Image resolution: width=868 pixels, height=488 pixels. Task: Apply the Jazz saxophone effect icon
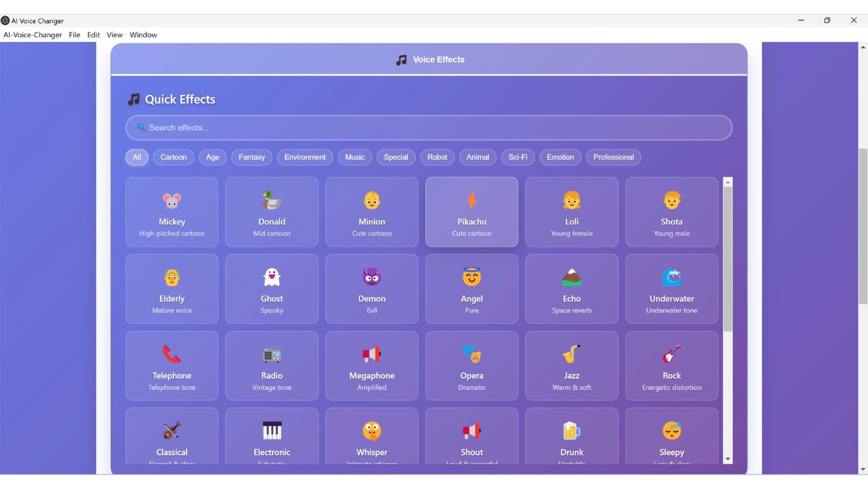click(572, 354)
